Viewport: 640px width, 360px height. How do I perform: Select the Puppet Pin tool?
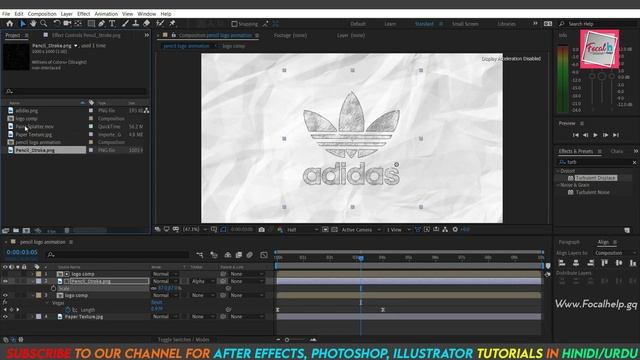click(172, 24)
